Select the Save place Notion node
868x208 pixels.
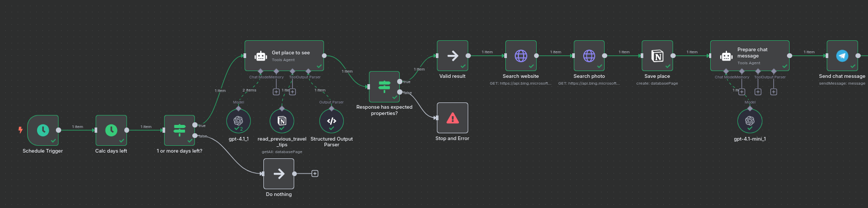(x=657, y=56)
